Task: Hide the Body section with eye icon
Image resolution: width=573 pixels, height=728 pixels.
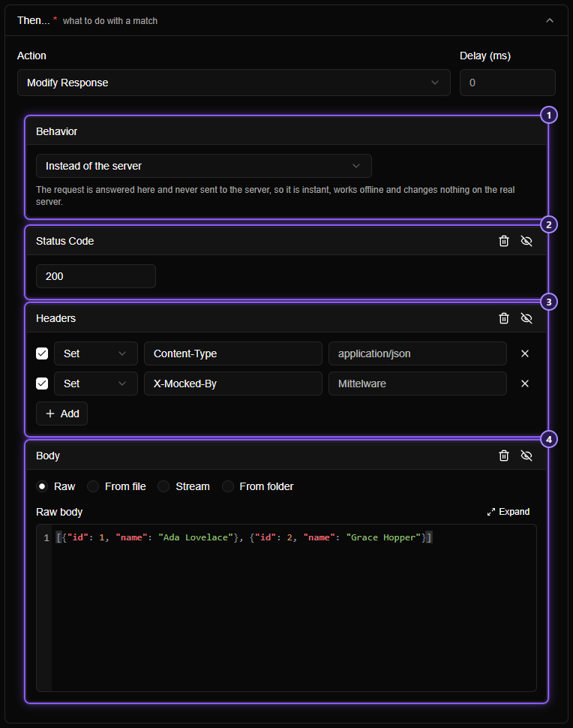Action: 526,456
